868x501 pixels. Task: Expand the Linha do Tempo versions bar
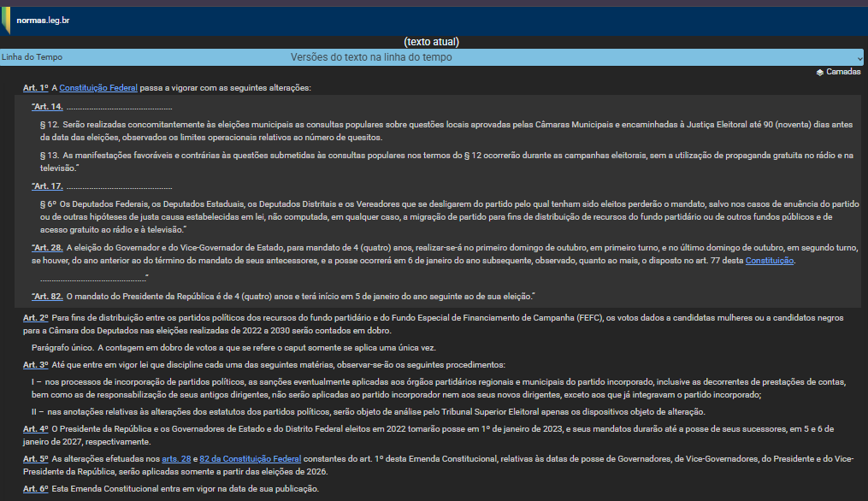point(371,57)
